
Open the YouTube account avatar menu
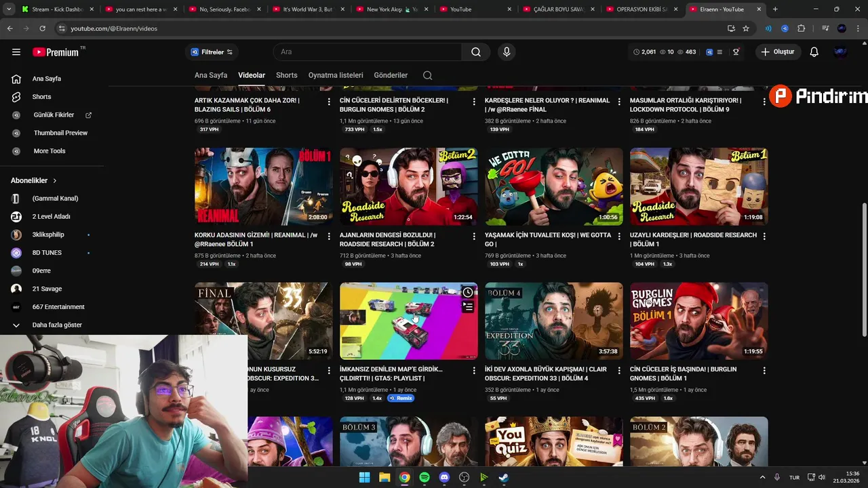[x=841, y=52]
